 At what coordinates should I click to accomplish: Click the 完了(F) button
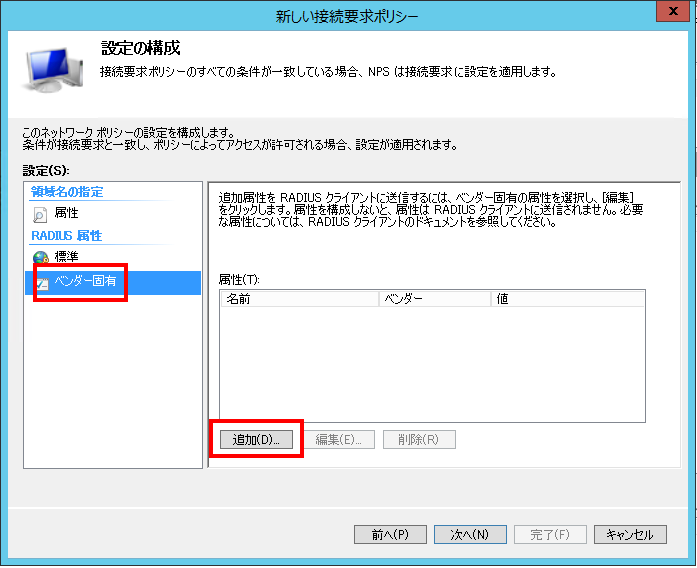click(550, 534)
